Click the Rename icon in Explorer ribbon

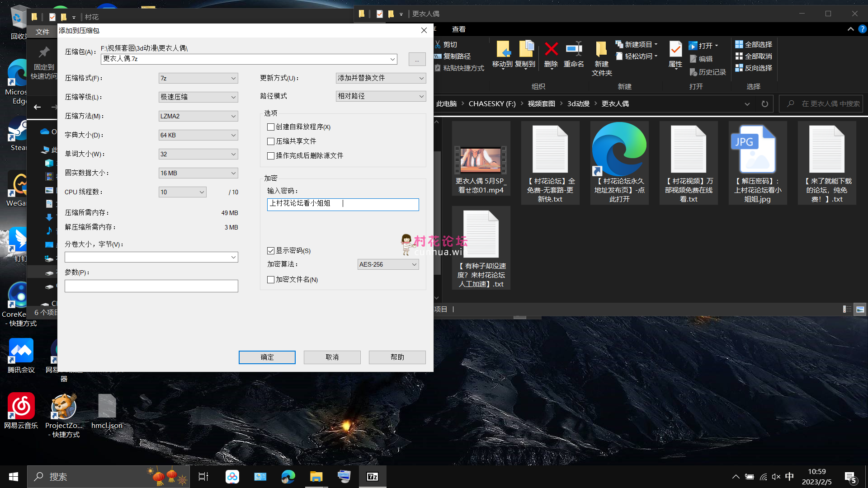coord(574,49)
